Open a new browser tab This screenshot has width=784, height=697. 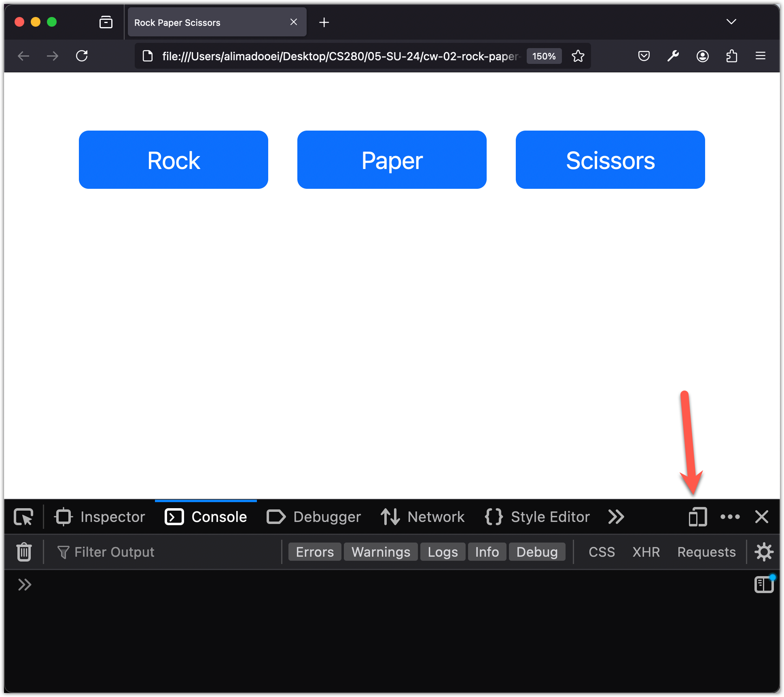(324, 22)
